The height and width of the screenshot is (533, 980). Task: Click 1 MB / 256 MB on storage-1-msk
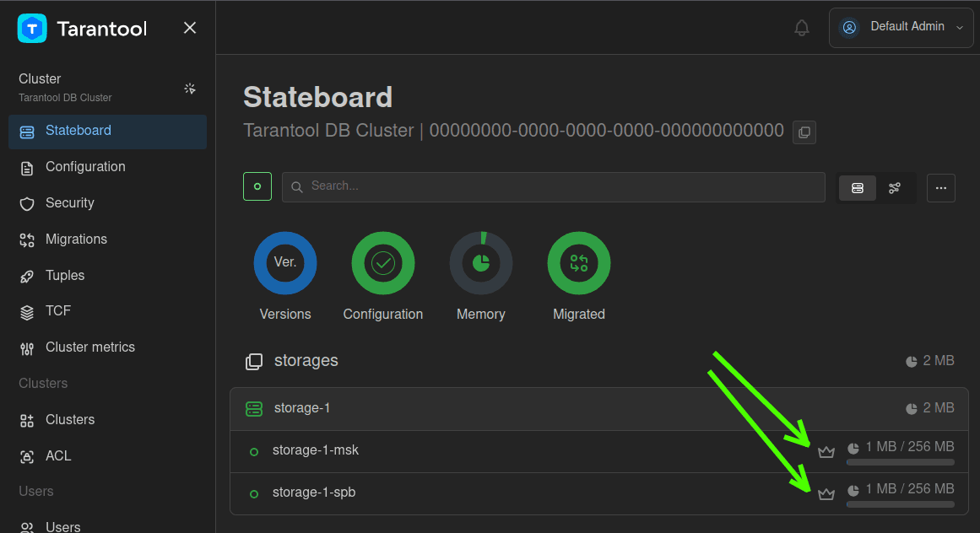click(909, 447)
